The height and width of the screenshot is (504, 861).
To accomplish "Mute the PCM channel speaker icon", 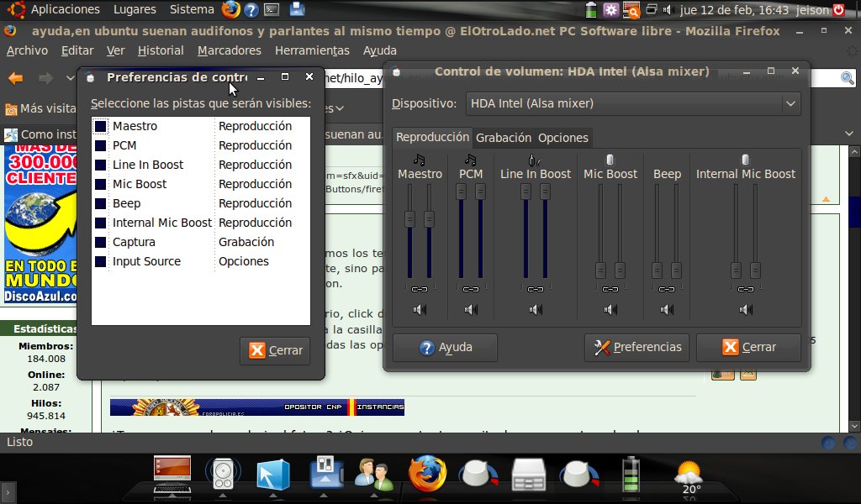I will (x=471, y=310).
